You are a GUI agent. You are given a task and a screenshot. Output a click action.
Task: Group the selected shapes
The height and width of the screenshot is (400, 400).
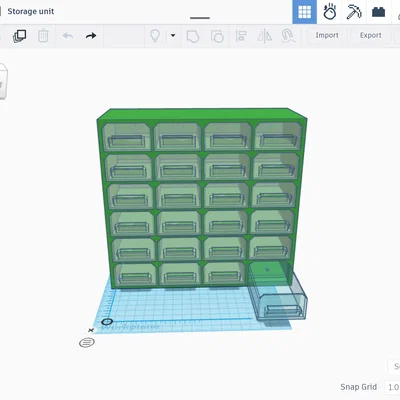click(193, 36)
